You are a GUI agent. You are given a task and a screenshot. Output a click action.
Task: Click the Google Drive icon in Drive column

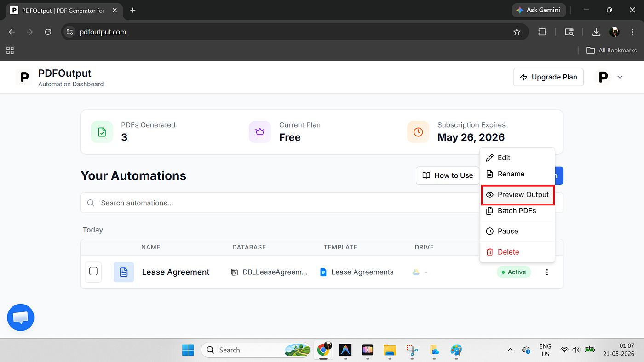[416, 272]
